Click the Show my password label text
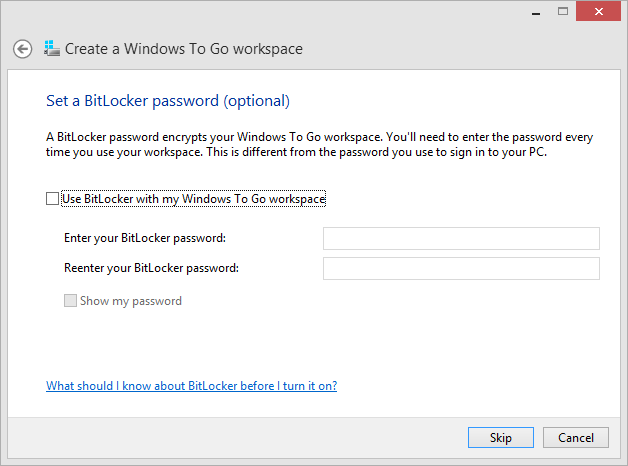Screen dimensions: 628x466 131,300
